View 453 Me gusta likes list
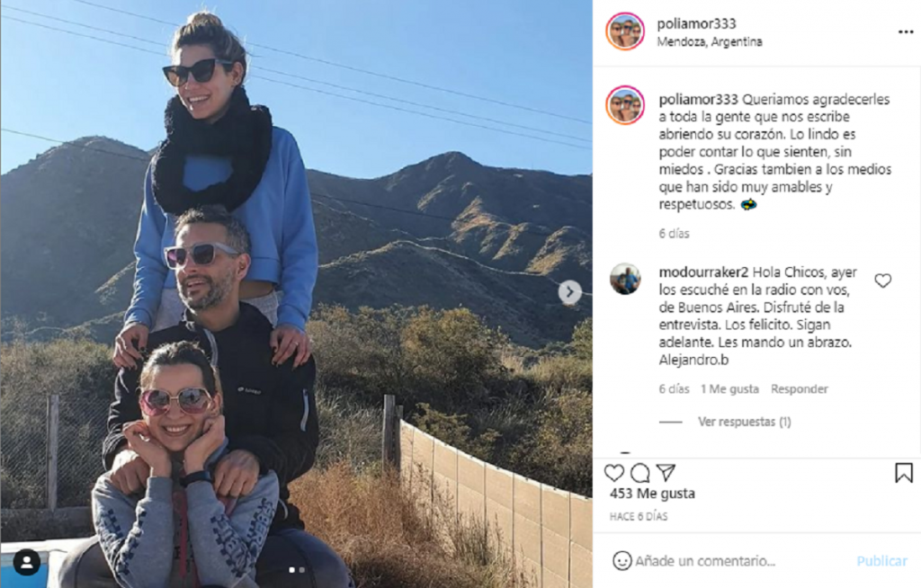This screenshot has width=921, height=588. 652,494
